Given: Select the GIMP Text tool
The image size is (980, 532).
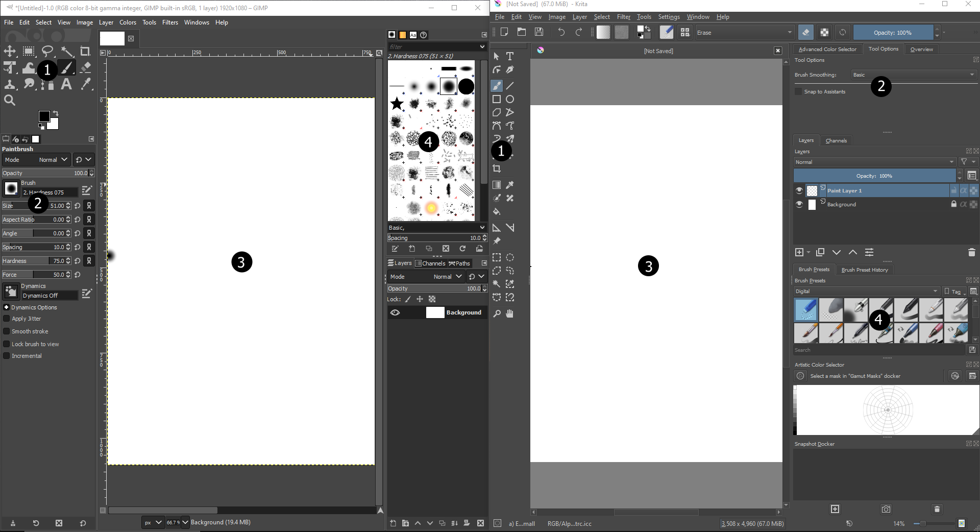Looking at the screenshot, I should point(66,84).
